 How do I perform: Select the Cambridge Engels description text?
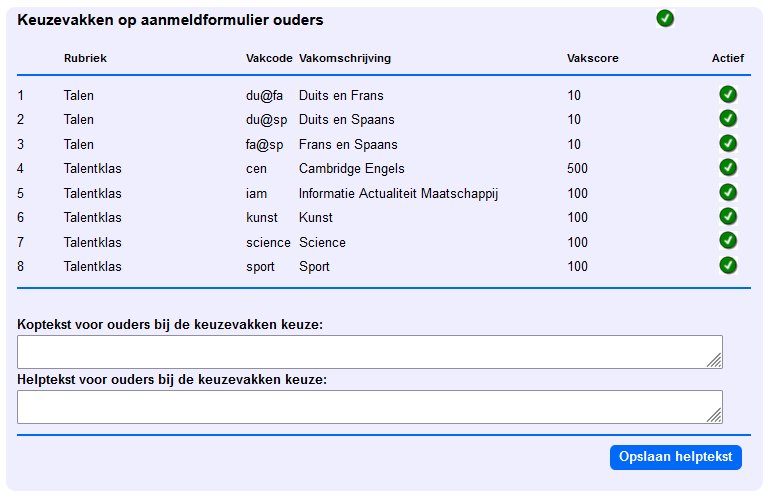pos(352,168)
